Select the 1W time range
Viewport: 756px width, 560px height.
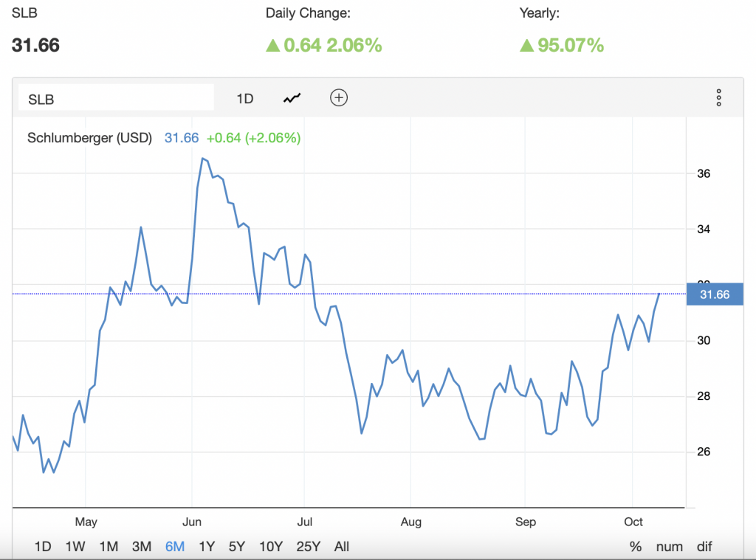(x=75, y=547)
